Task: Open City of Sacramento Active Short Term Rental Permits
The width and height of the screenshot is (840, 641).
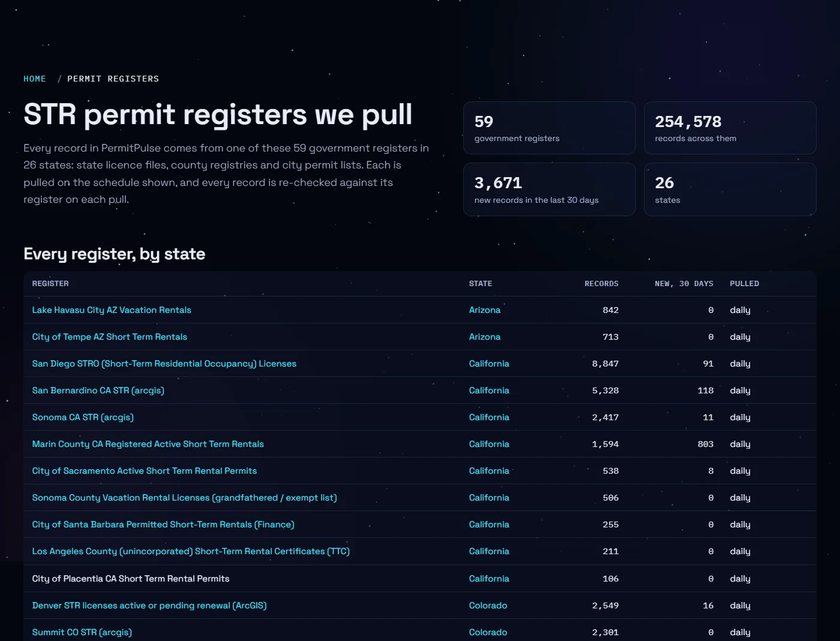Action: (145, 471)
